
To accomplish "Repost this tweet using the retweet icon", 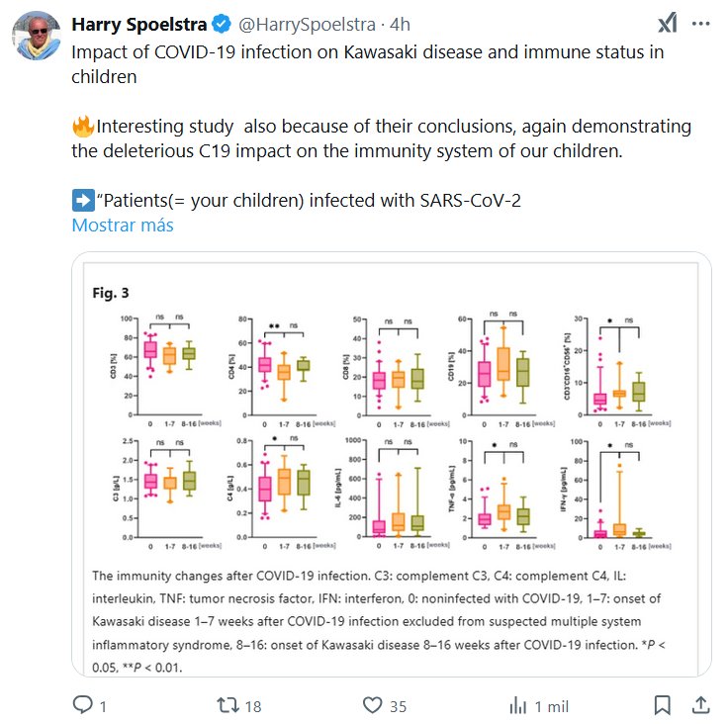I will tap(227, 705).
